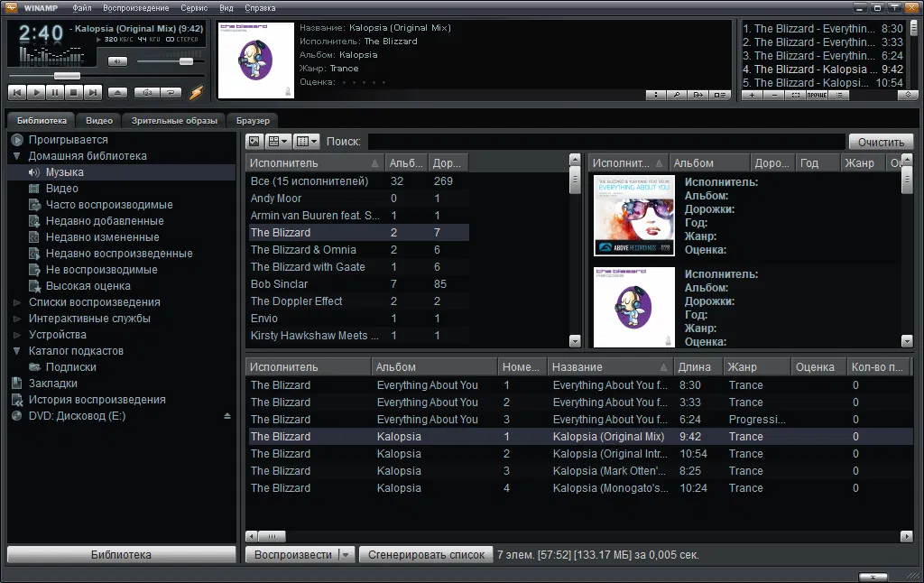This screenshot has width=924, height=583.
Task: Toggle album art view button
Action: [x=254, y=142]
